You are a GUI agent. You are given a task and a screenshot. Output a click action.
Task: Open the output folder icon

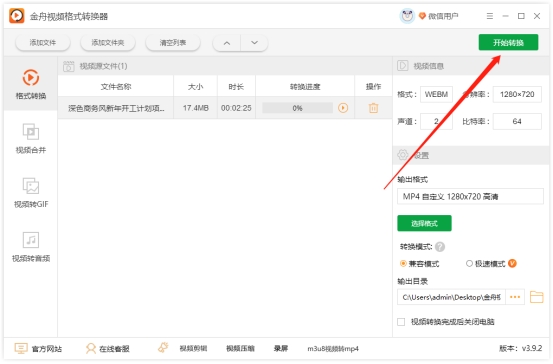point(536,297)
